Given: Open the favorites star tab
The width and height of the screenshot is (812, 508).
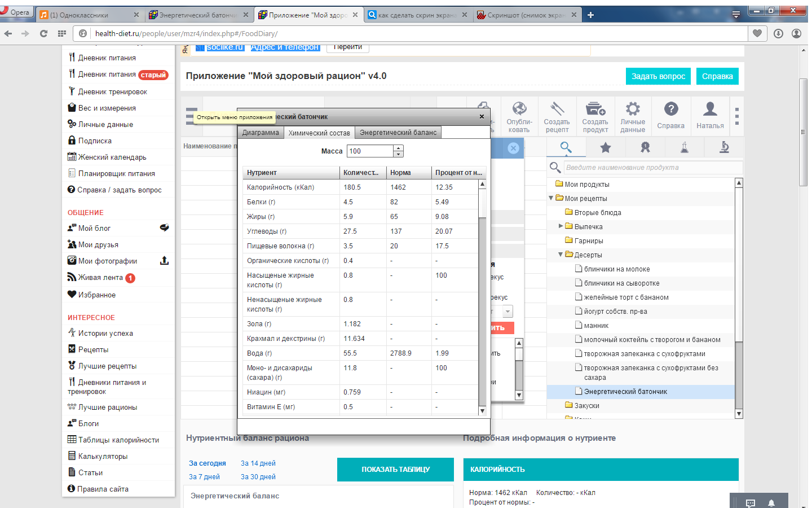Looking at the screenshot, I should pyautogui.click(x=605, y=148).
